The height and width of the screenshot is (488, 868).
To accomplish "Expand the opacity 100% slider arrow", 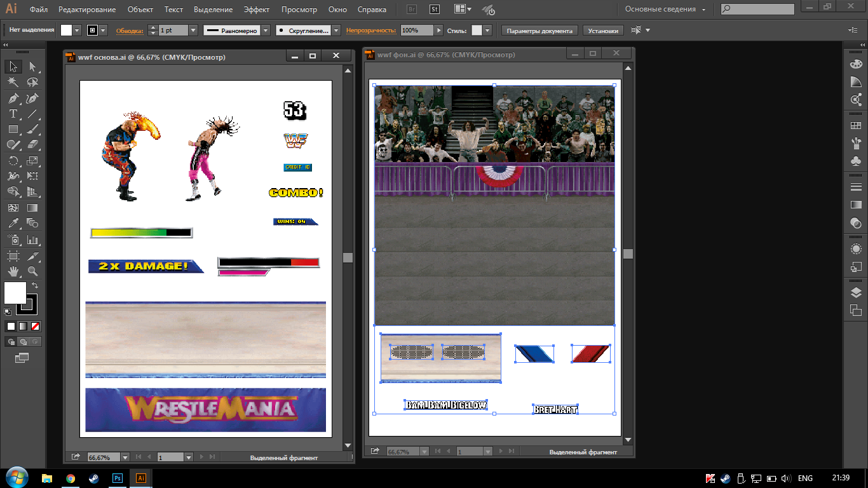I will pos(438,30).
